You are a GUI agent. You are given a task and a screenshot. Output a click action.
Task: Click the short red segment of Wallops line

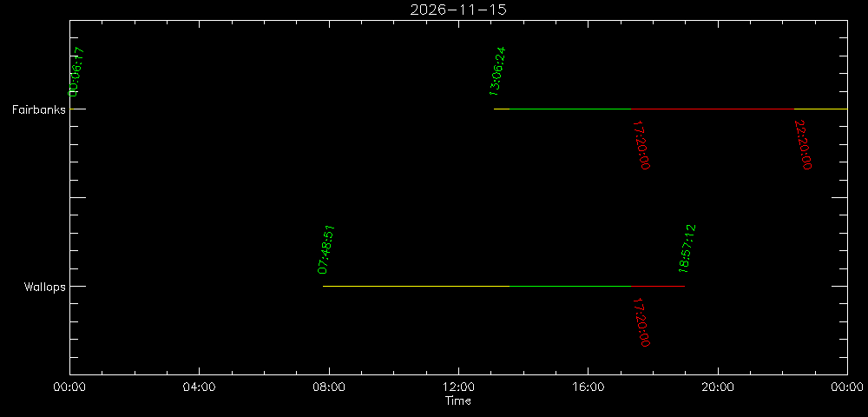[658, 287]
